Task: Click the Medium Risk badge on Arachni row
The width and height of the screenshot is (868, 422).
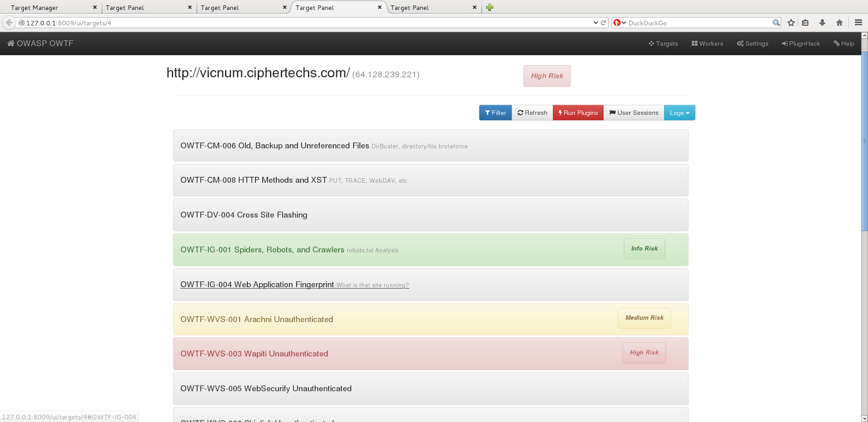Action: 644,318
